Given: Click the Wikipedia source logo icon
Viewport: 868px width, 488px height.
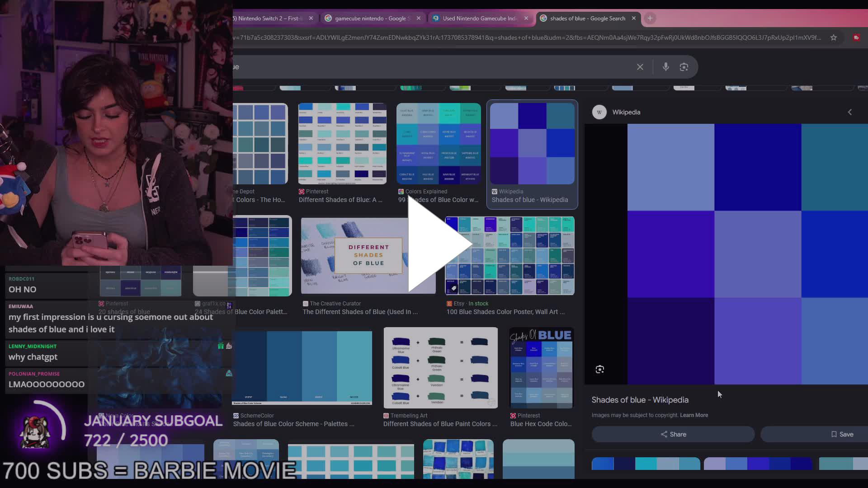Looking at the screenshot, I should [599, 112].
